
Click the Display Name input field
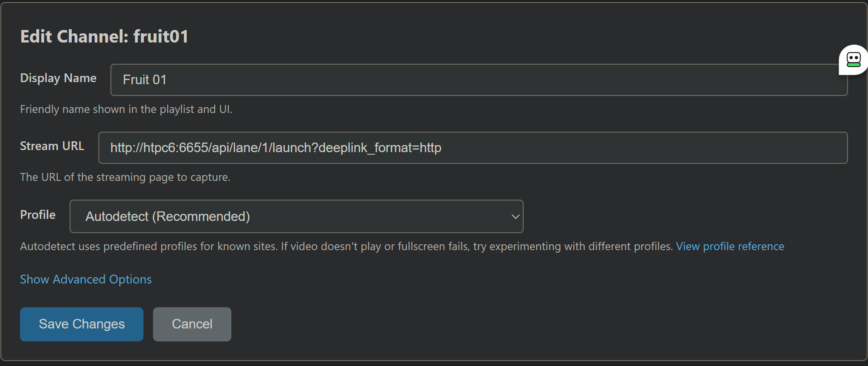click(479, 80)
